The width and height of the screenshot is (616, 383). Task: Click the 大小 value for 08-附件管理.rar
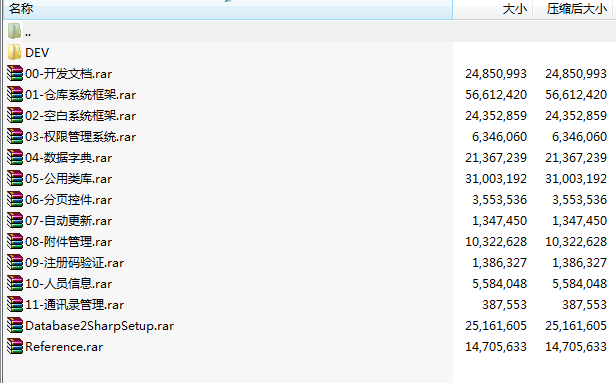click(496, 242)
